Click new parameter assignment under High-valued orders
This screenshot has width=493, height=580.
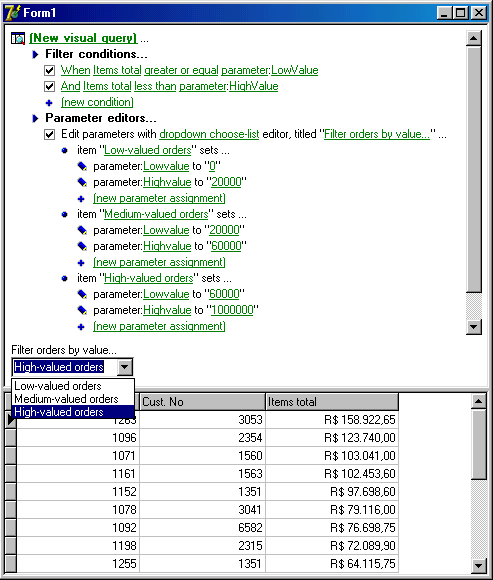click(159, 326)
